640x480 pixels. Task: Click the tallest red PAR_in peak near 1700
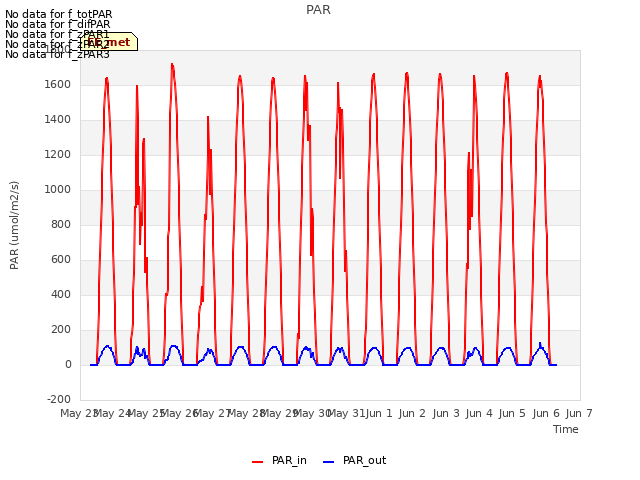pyautogui.click(x=172, y=64)
